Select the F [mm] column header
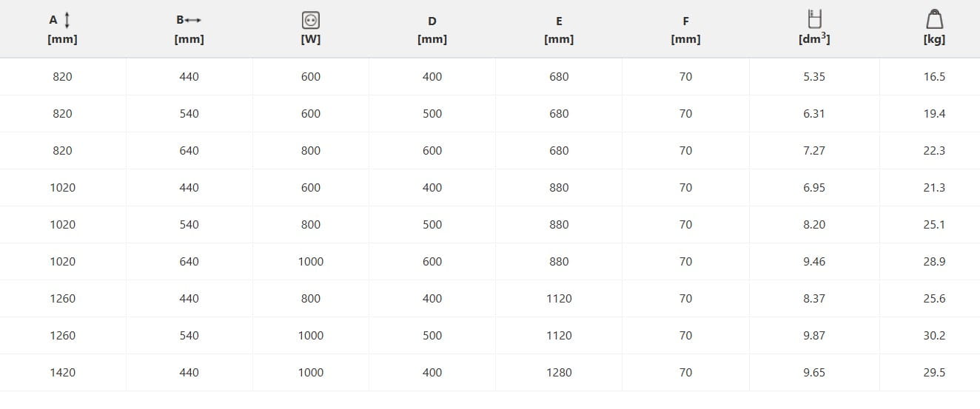The image size is (980, 409). pyautogui.click(x=685, y=30)
